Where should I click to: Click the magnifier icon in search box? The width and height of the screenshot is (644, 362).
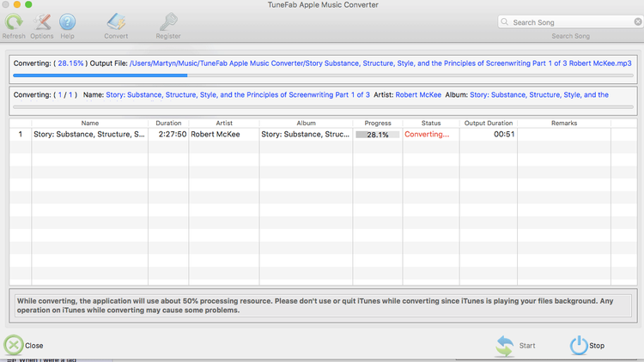[x=505, y=21]
